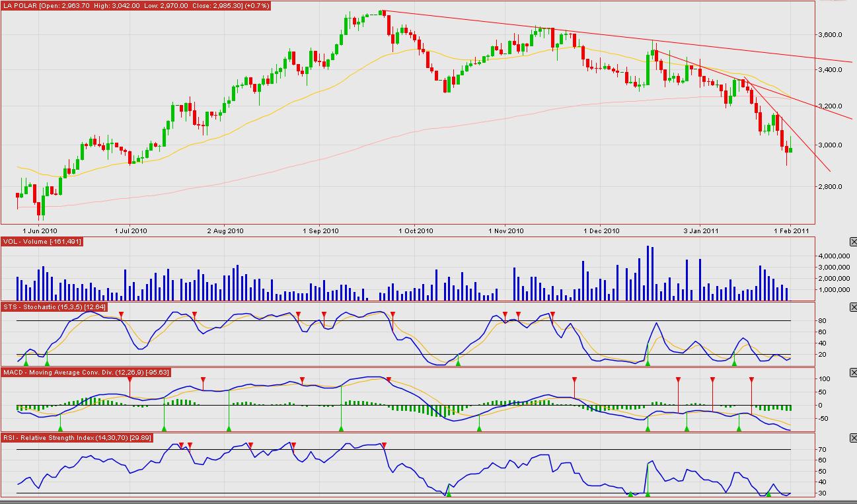Click the 3,600 price axis label
Image resolution: width=857 pixels, height=504 pixels.
point(829,34)
